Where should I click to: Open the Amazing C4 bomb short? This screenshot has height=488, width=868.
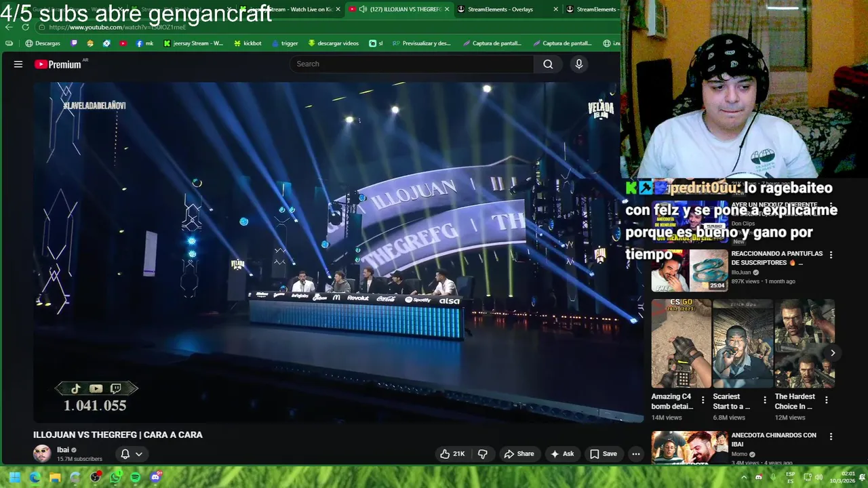tap(681, 344)
